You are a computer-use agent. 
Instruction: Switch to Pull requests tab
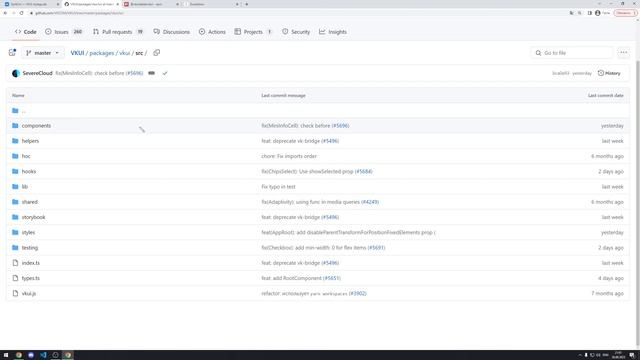click(118, 32)
